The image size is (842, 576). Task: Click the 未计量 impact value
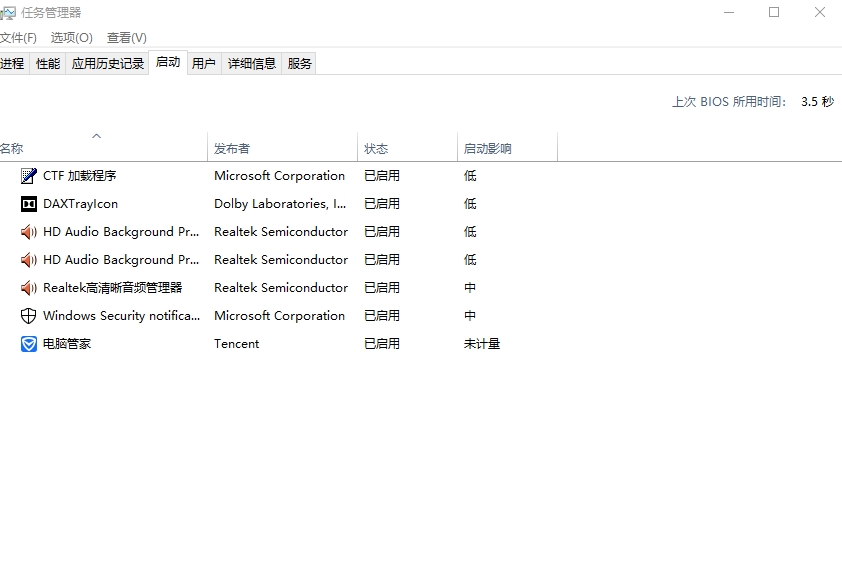coord(482,344)
